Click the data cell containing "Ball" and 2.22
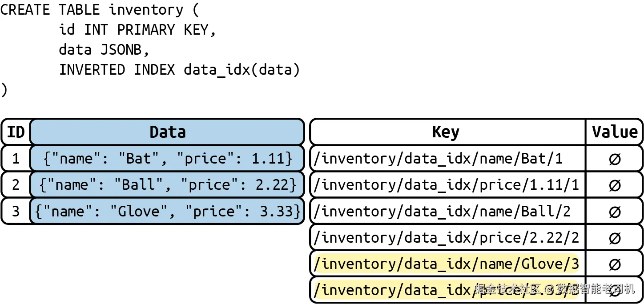 tap(167, 185)
